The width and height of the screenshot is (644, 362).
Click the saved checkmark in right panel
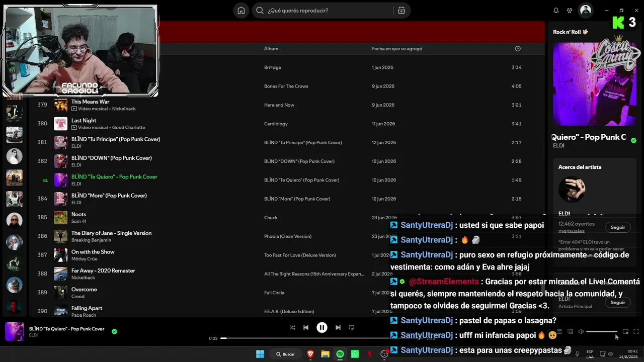633,141
